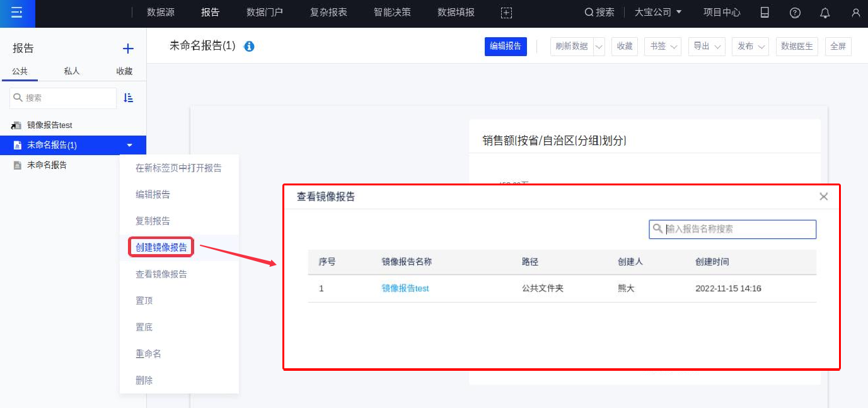
Task: Expand the 发布 publish dropdown
Action: (x=753, y=46)
